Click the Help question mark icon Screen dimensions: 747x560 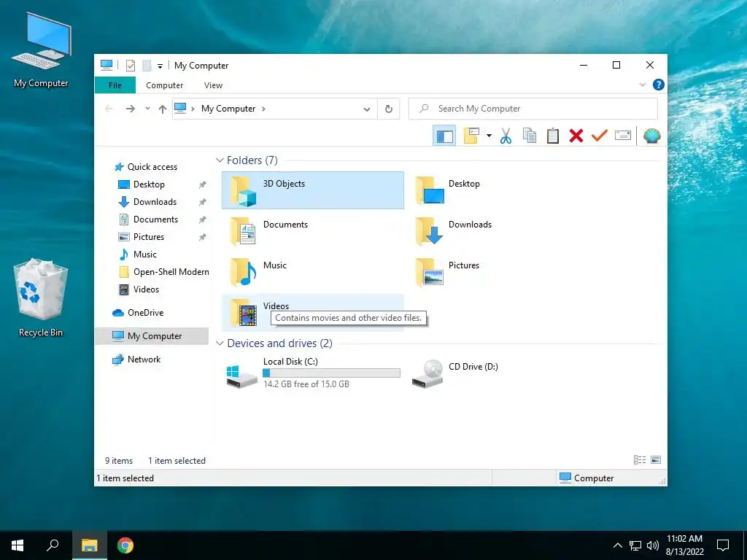659,85
